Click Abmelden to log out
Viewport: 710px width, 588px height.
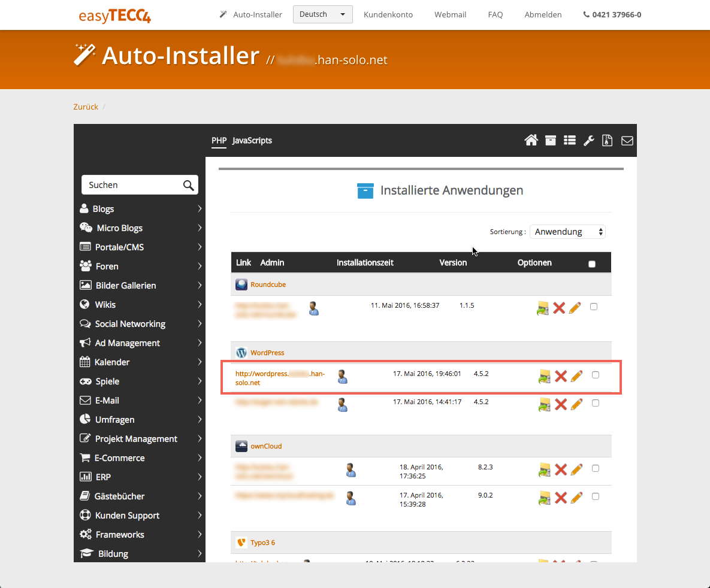(x=543, y=14)
